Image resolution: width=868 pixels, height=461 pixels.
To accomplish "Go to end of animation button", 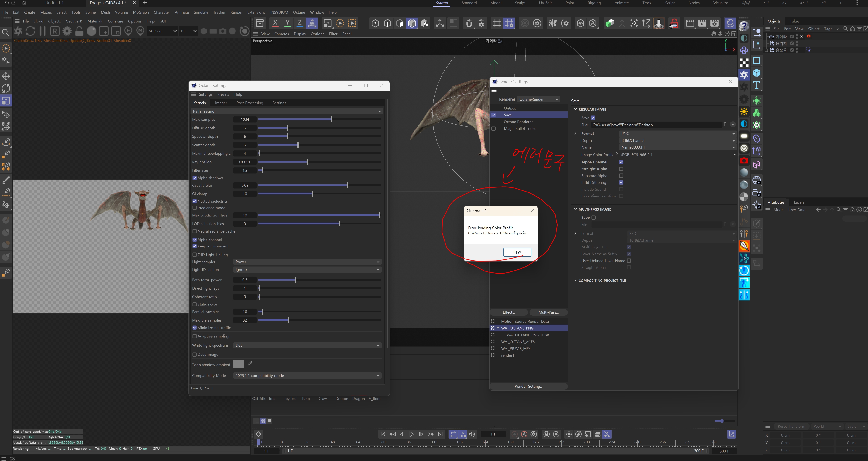I will [440, 434].
